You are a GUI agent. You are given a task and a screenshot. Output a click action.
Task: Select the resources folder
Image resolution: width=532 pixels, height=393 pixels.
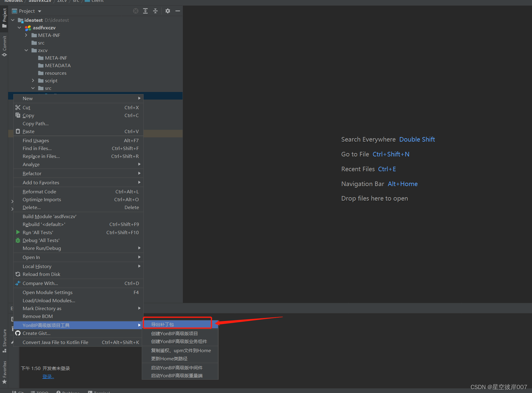point(52,73)
